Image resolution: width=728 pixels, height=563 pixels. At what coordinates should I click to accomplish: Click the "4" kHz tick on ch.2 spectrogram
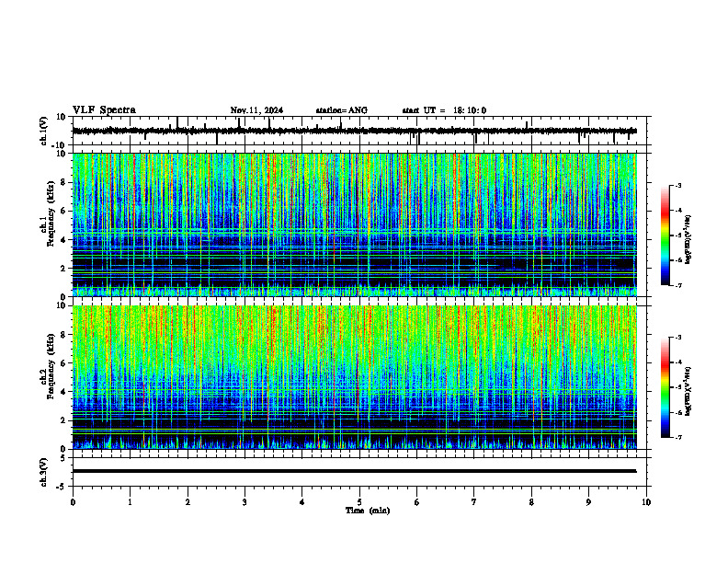coord(64,392)
